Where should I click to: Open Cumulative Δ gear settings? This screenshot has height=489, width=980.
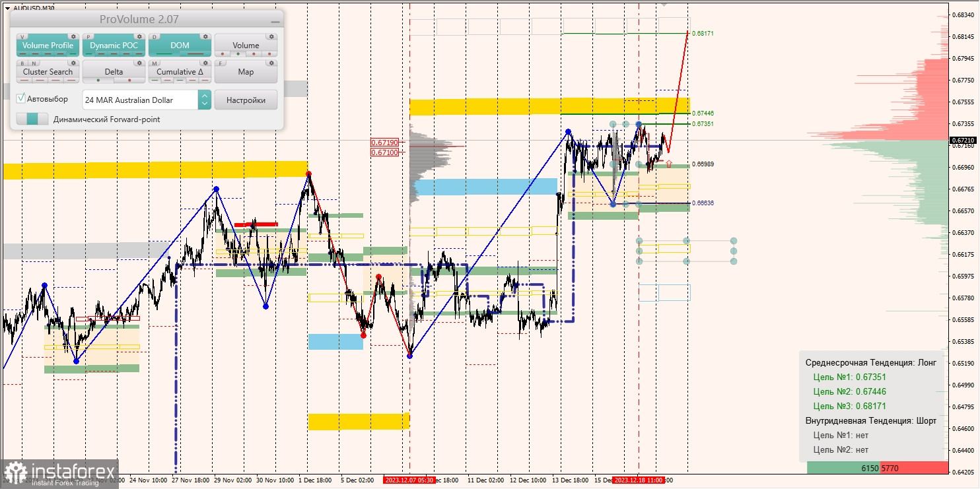205,63
